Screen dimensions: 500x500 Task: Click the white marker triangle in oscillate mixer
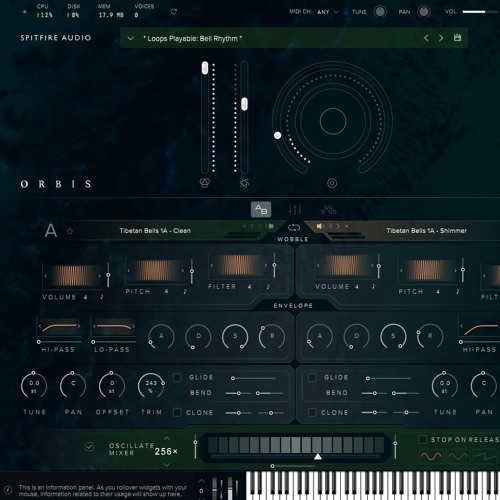point(318,456)
